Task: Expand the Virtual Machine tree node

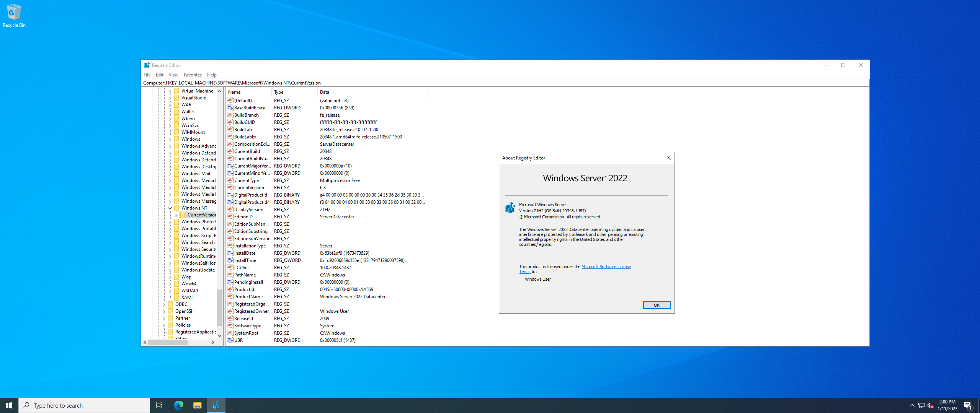Action: (170, 91)
